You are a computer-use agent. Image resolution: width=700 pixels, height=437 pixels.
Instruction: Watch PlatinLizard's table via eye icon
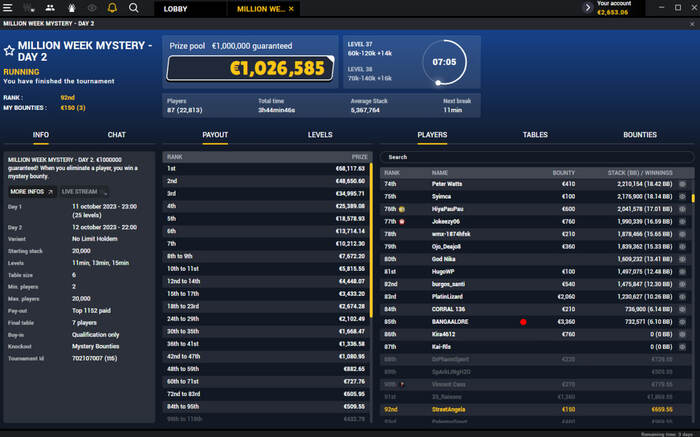click(x=682, y=296)
